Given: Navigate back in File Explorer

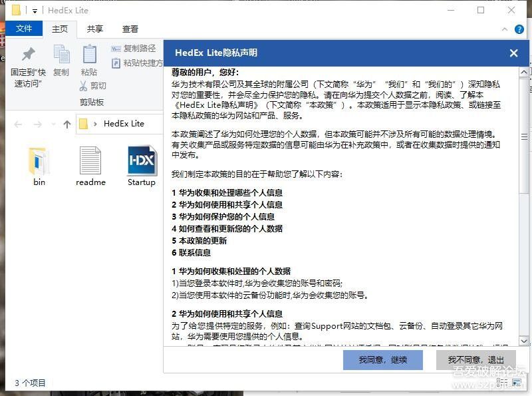Looking at the screenshot, I should (19, 124).
